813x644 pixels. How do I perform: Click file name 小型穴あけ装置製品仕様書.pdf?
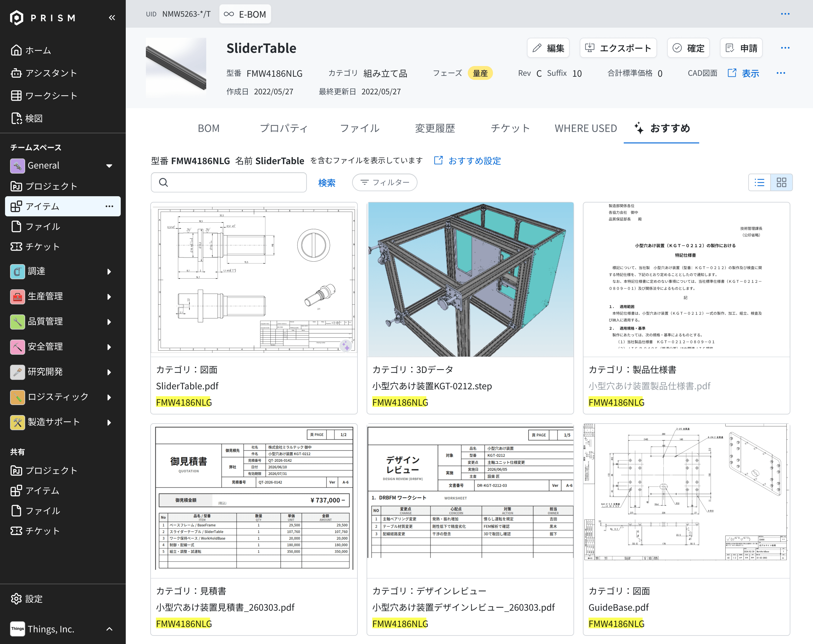pyautogui.click(x=650, y=386)
